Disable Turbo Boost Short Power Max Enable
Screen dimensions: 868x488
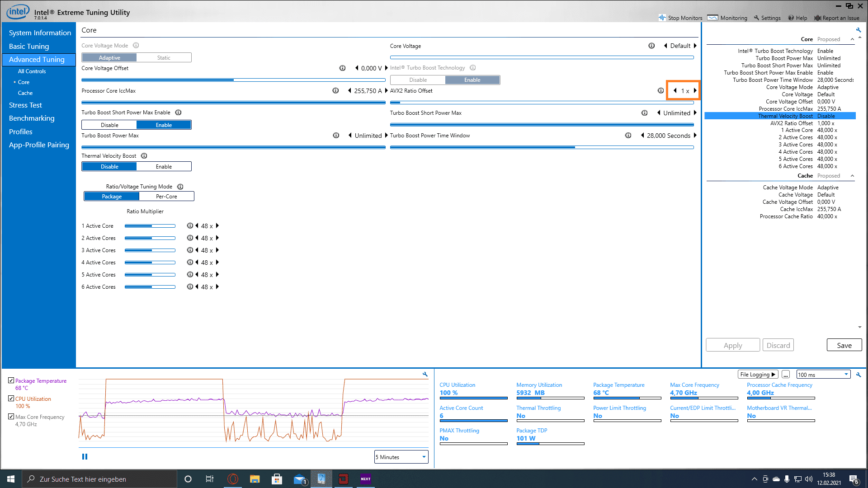tap(109, 125)
